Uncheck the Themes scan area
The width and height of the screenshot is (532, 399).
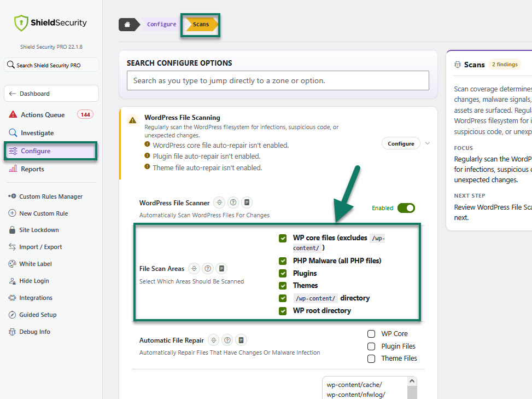[x=283, y=286]
